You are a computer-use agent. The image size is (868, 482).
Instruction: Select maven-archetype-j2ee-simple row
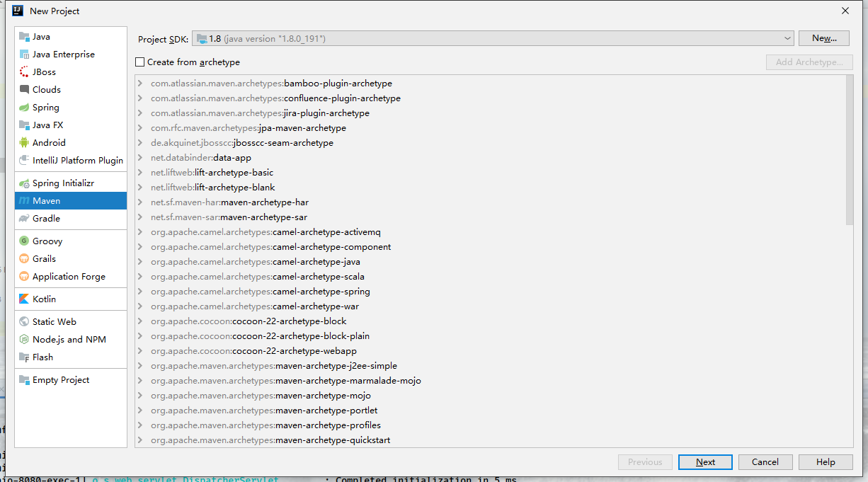(490, 366)
